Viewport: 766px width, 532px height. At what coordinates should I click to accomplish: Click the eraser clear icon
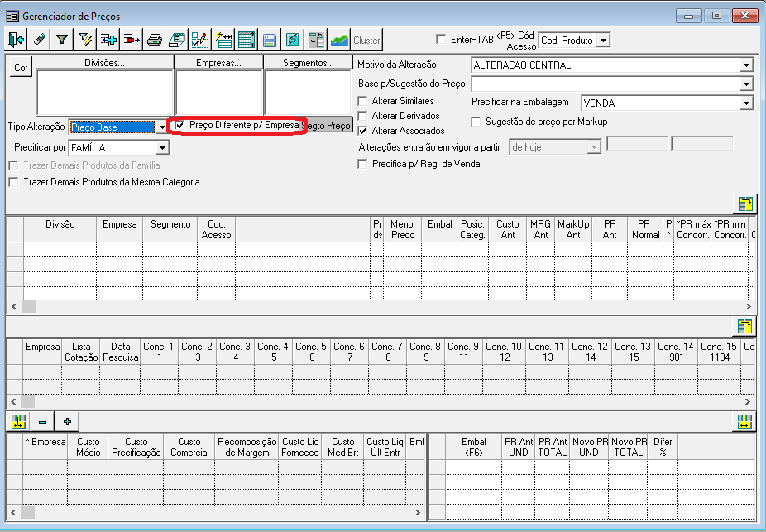(x=39, y=40)
